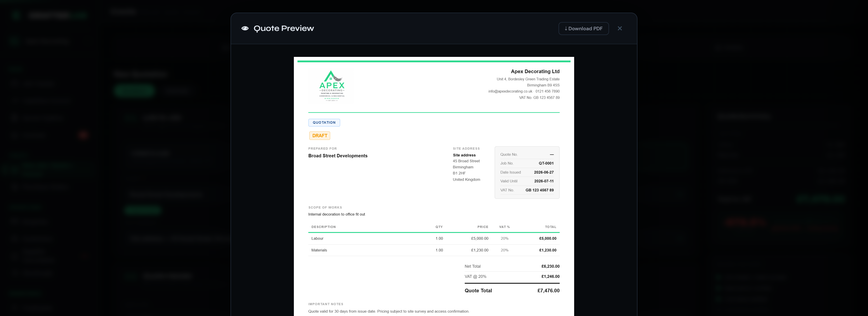Click the Date Issued value 2026-06-27
The width and height of the screenshot is (868, 316).
(543, 172)
